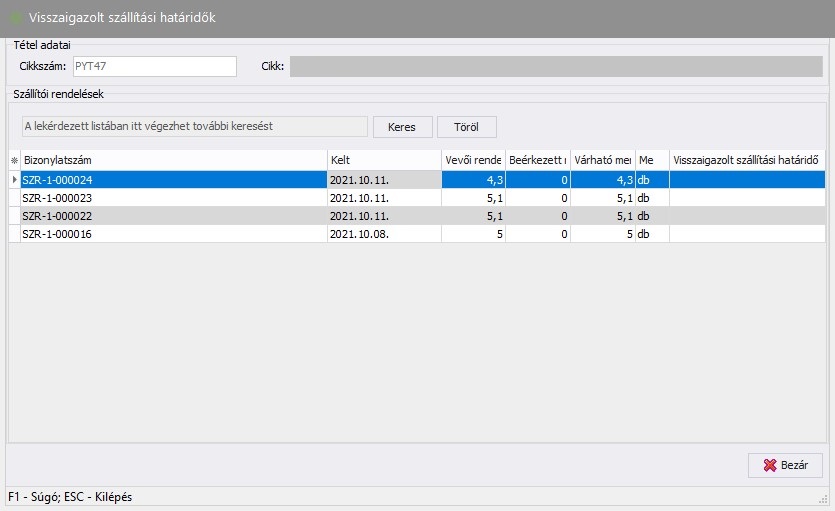835x511 pixels.
Task: Click the current row arrow indicator
Action: click(x=14, y=180)
